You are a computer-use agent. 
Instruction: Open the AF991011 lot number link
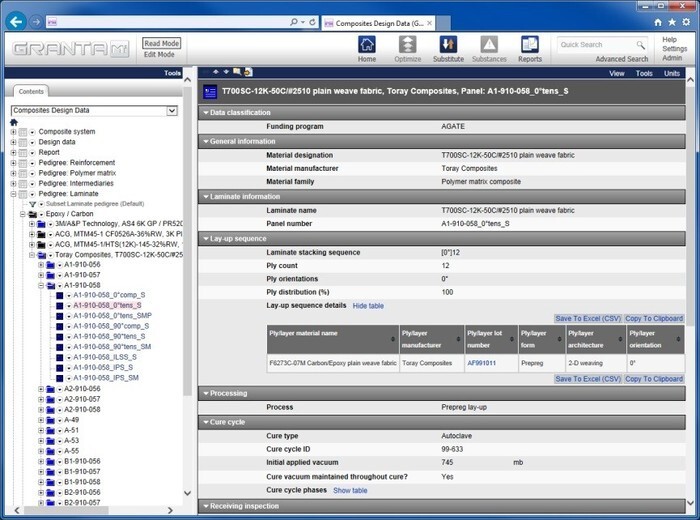coord(481,363)
